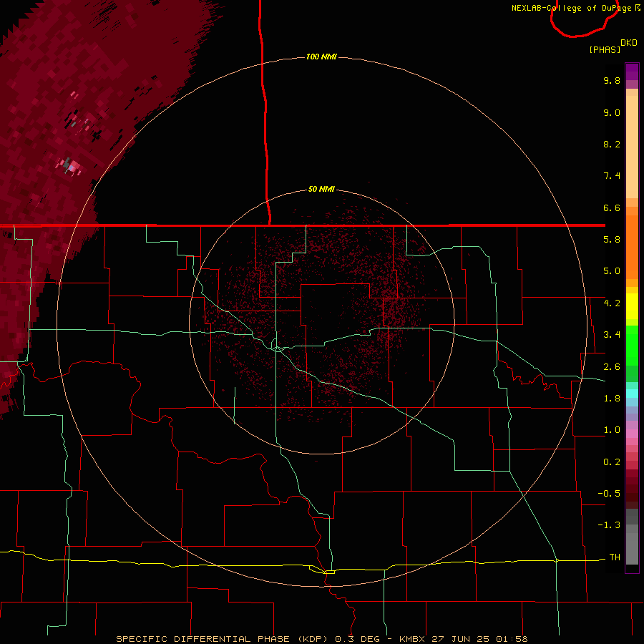Click the 7.4 legend value
This screenshot has height=644, width=644.
(x=612, y=176)
